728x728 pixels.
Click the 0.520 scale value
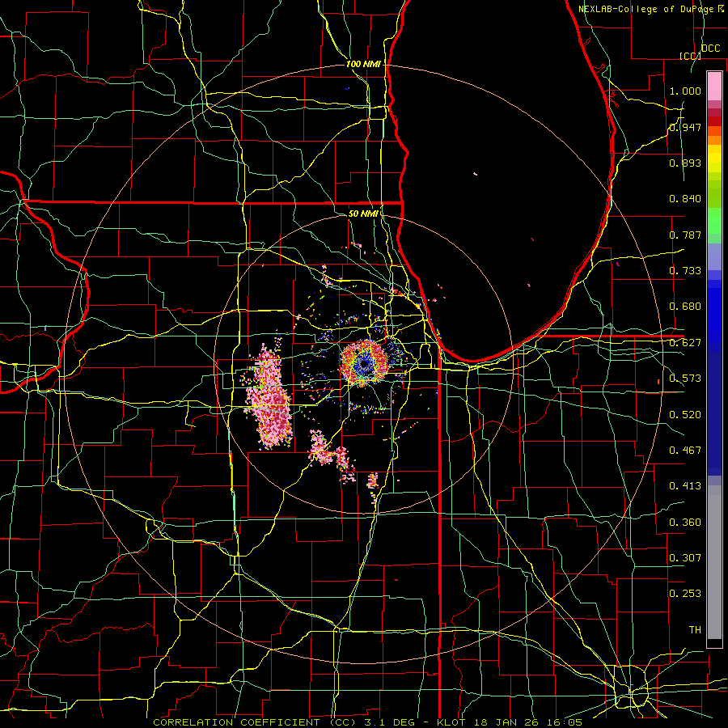tap(685, 415)
